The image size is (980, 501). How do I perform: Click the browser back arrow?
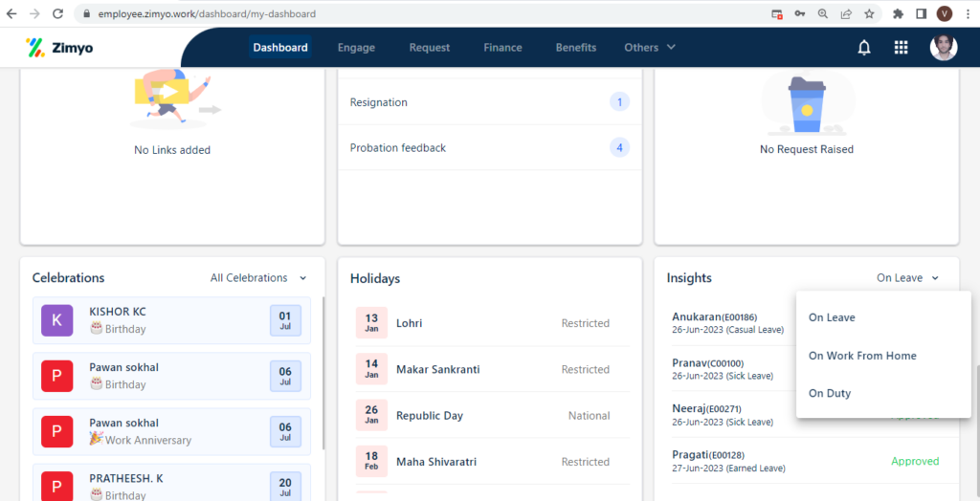[x=11, y=13]
